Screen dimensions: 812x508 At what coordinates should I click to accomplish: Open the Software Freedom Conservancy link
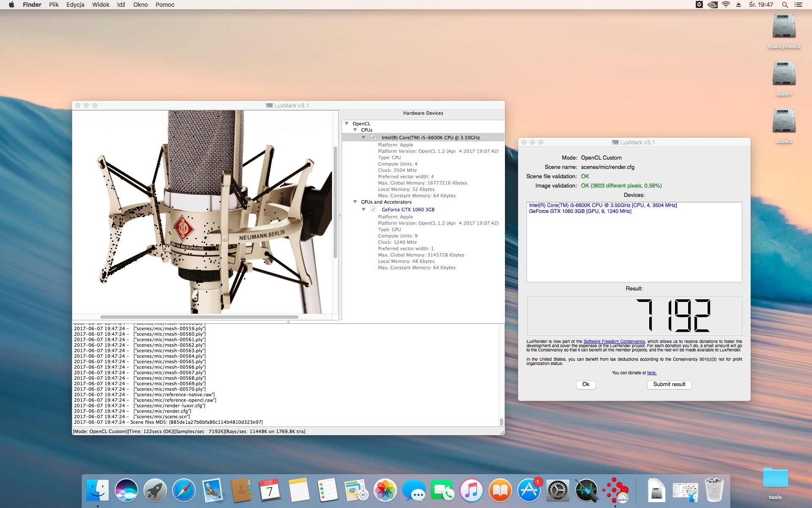click(x=614, y=341)
